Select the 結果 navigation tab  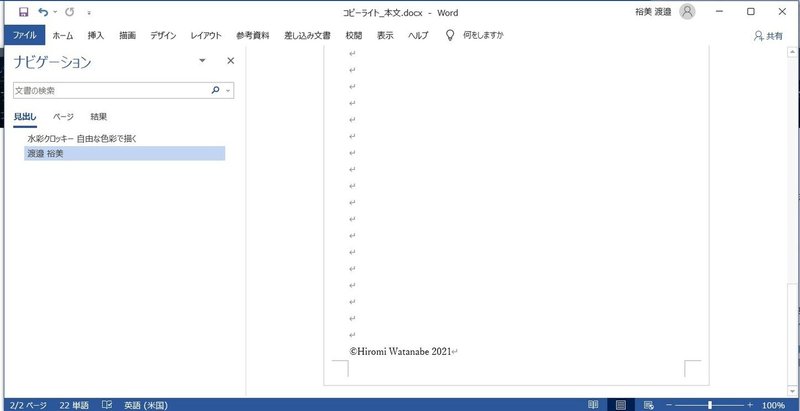click(x=98, y=117)
